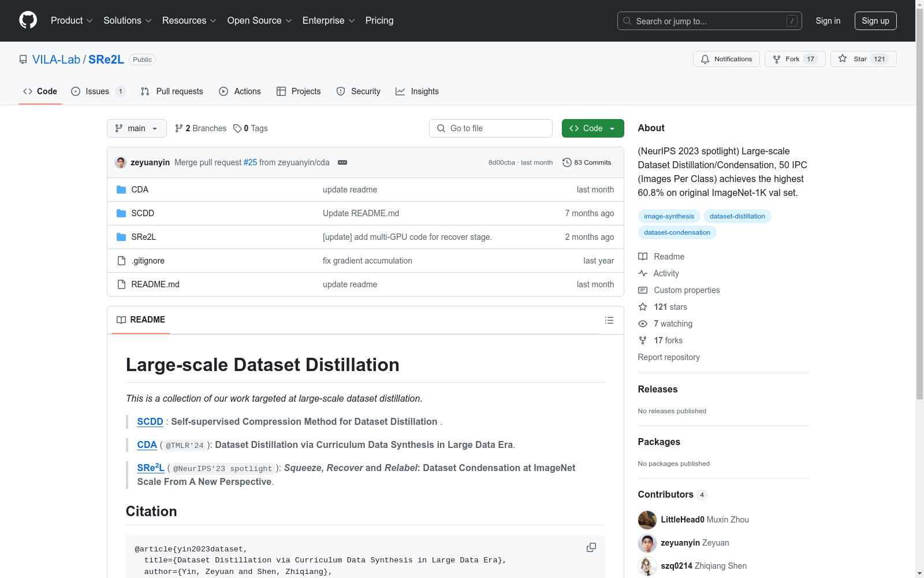Expand the Open Source menu
The image size is (924, 578).
point(260,21)
